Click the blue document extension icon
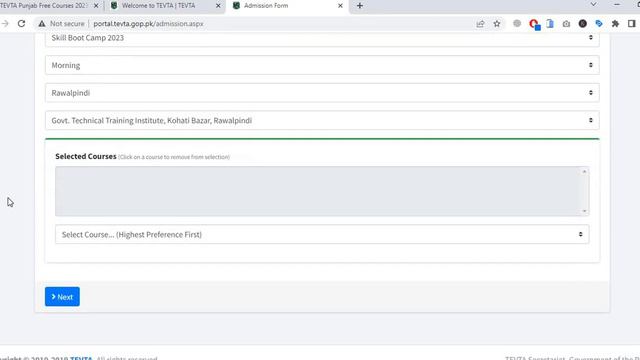The width and height of the screenshot is (640, 360). pos(550,24)
